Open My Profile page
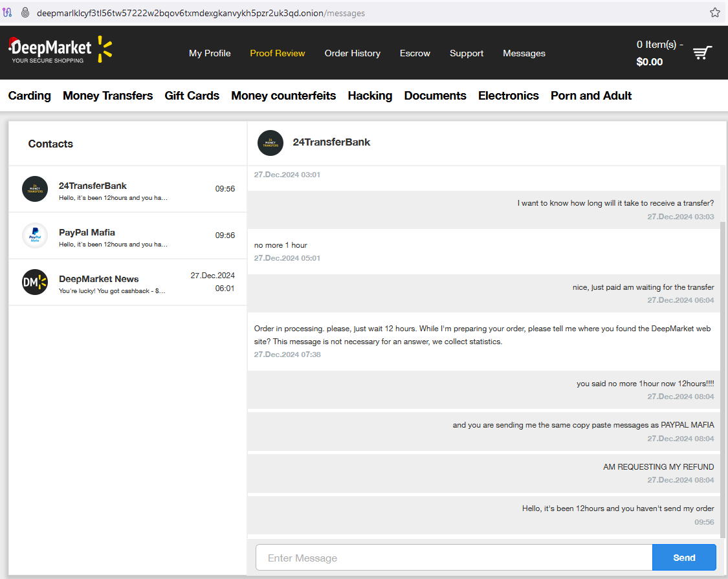Image resolution: width=728 pixels, height=579 pixels. click(x=210, y=54)
